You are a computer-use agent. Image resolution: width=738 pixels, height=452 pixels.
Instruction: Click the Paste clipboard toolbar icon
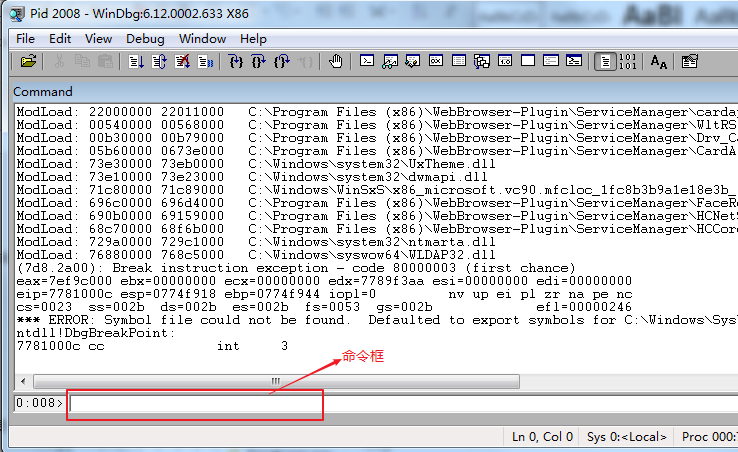click(x=105, y=61)
